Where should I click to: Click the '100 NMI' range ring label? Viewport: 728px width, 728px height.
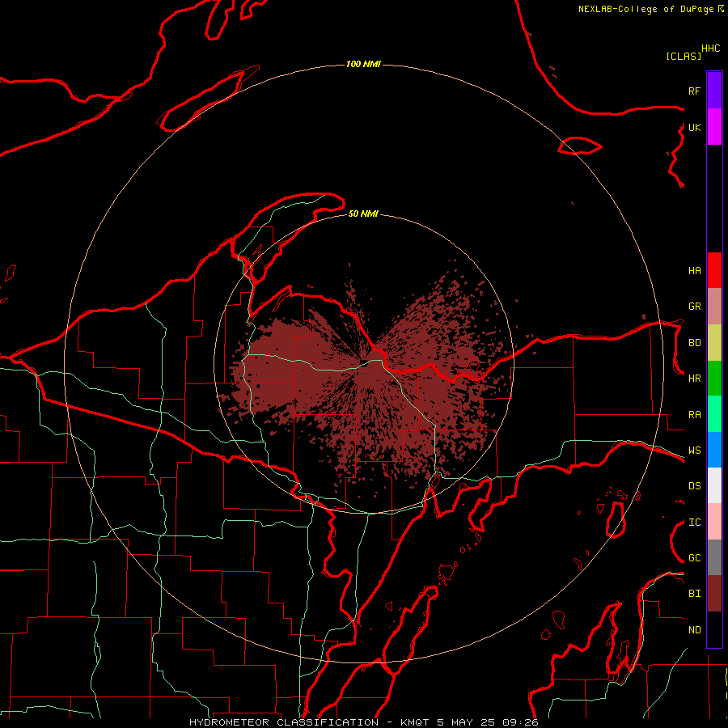click(363, 64)
